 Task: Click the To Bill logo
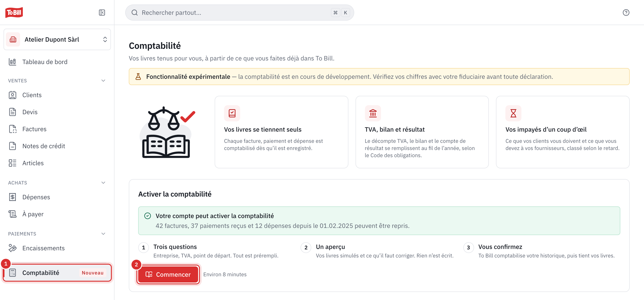[x=14, y=12]
